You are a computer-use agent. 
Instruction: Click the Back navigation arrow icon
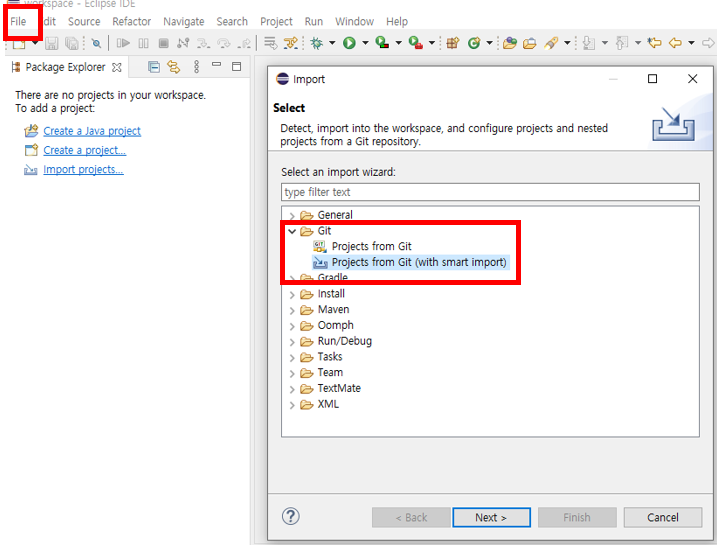tap(675, 43)
